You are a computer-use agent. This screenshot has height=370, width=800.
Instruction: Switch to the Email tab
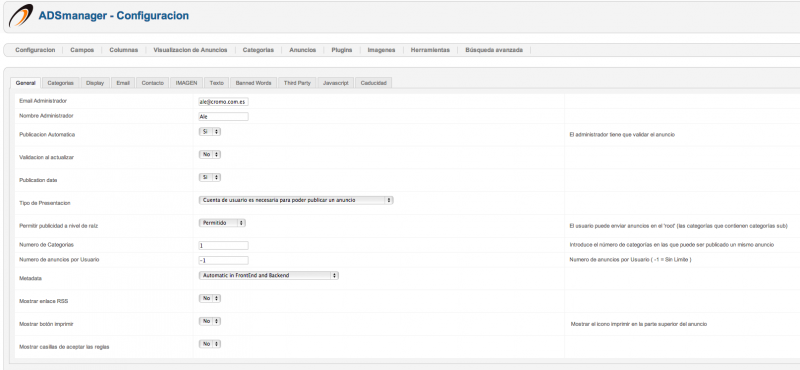click(123, 83)
